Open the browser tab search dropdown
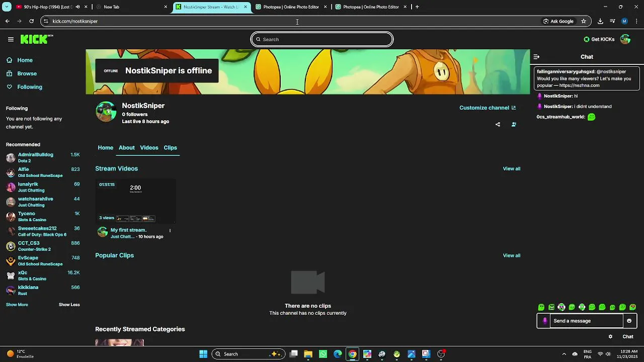Screen dimensions: 644x362 click(7, 7)
